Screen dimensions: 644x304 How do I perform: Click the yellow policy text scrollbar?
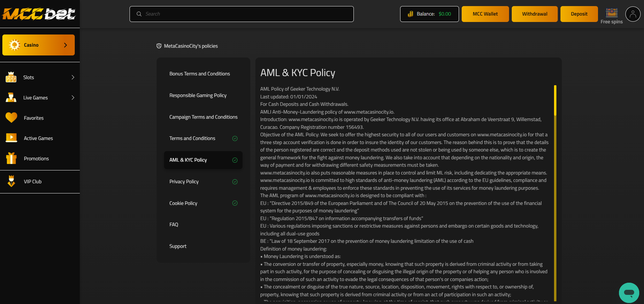(x=555, y=100)
